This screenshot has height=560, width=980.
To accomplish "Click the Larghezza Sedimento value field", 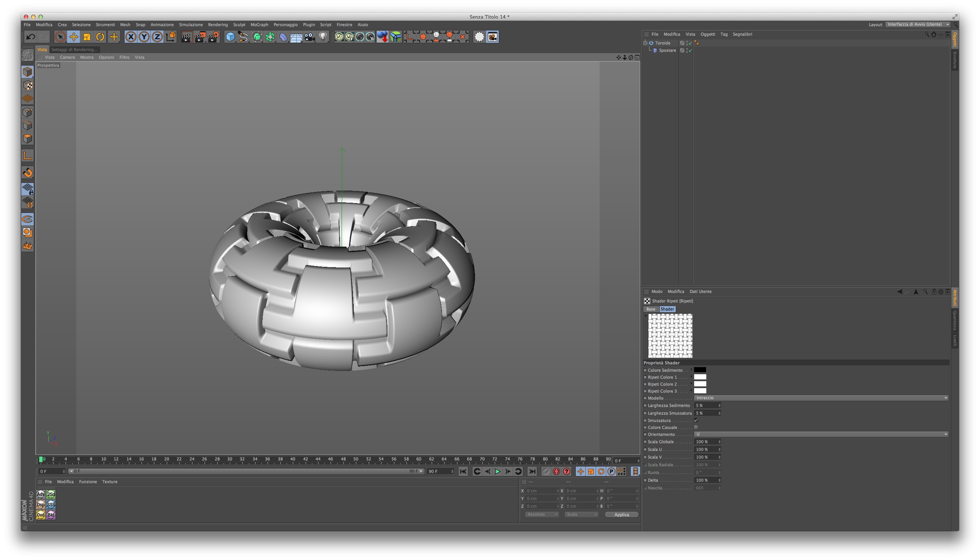I will [x=705, y=405].
